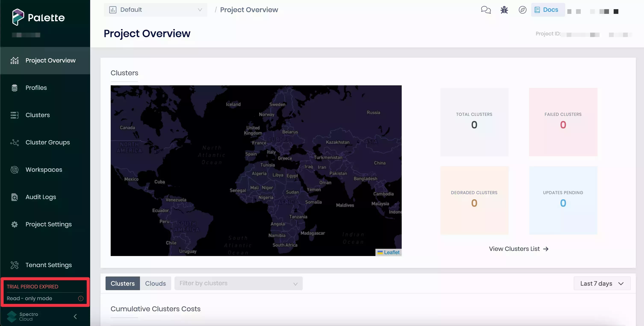
Task: Click the Audit Logs magnifier icon
Action: (15, 197)
